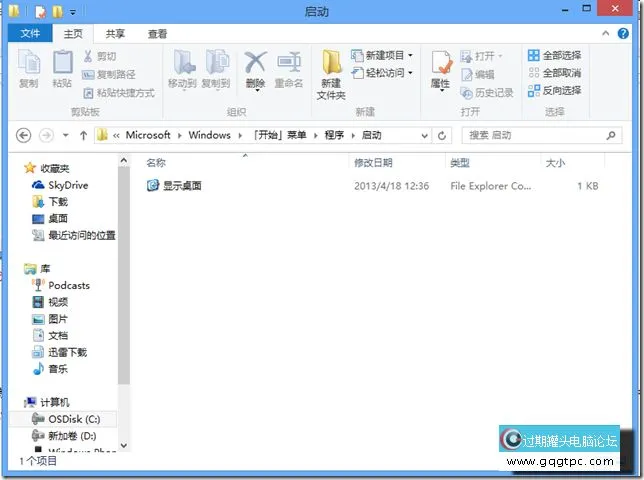Click 程序 breadcrumb segment

[x=334, y=135]
